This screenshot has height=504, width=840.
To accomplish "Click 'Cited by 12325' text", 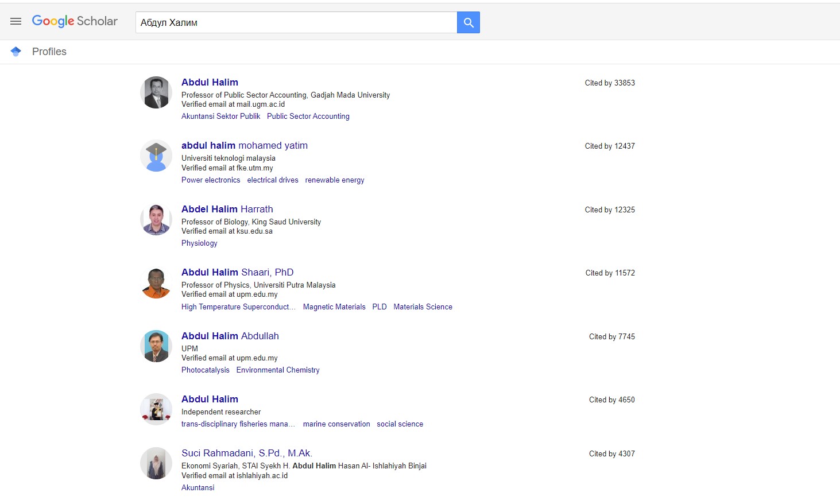I will 610,210.
